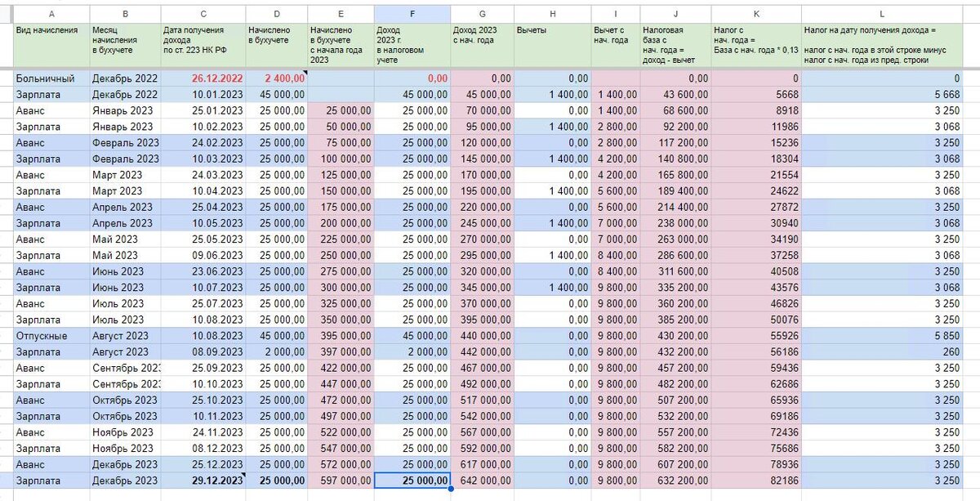Select the date cell 25.01.2023
This screenshot has width=980, height=501.
coord(203,110)
